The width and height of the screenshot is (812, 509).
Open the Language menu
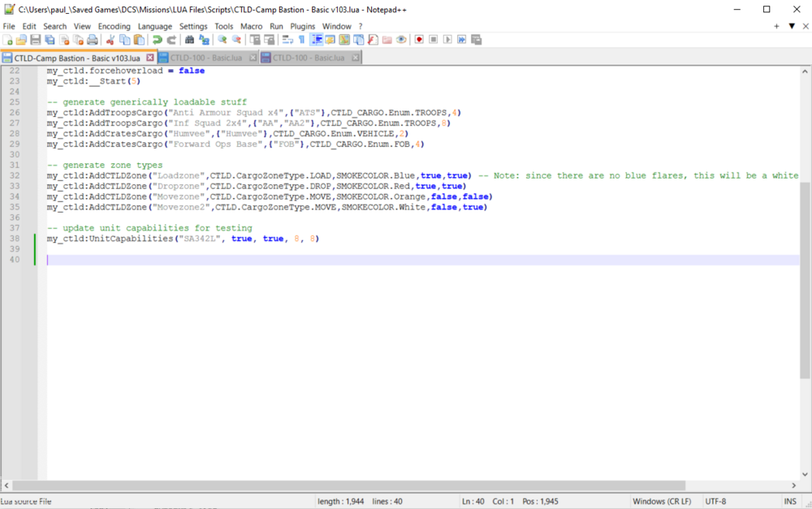click(x=155, y=26)
